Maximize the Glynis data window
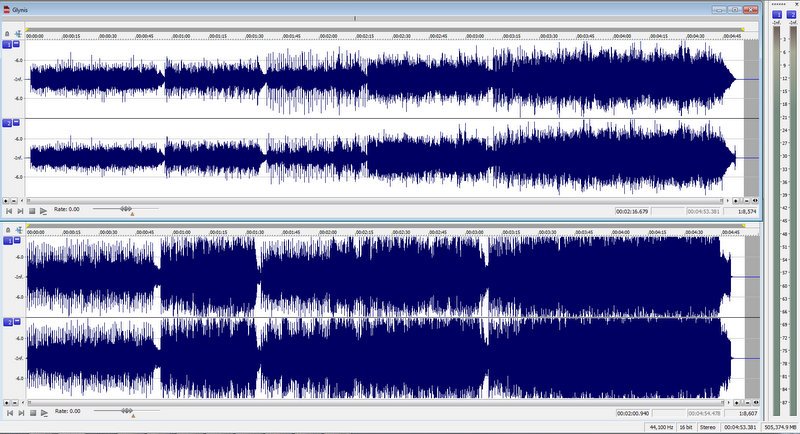 735,10
